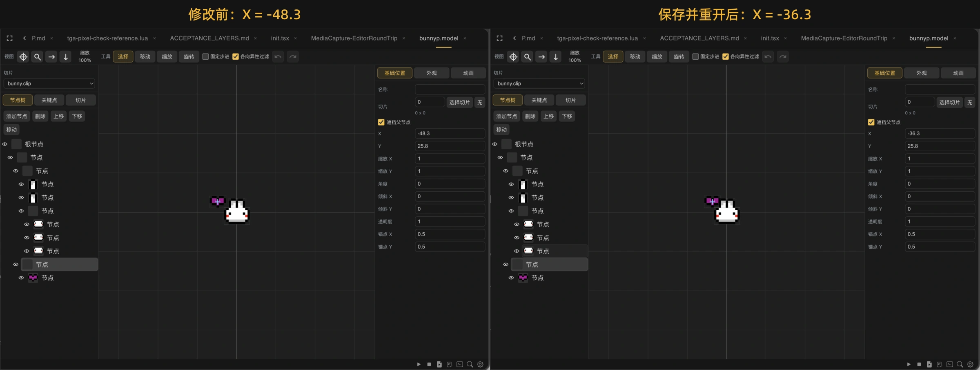
Task: Click the checklist icon in left panel status bar
Action: pyautogui.click(x=449, y=364)
